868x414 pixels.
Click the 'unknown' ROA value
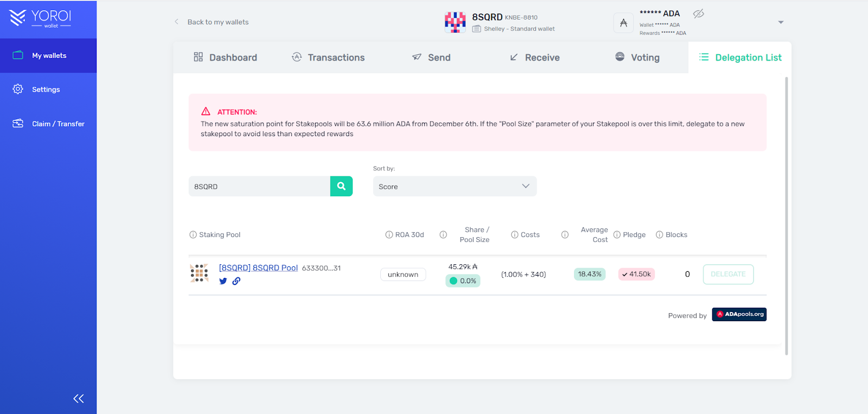tap(403, 275)
